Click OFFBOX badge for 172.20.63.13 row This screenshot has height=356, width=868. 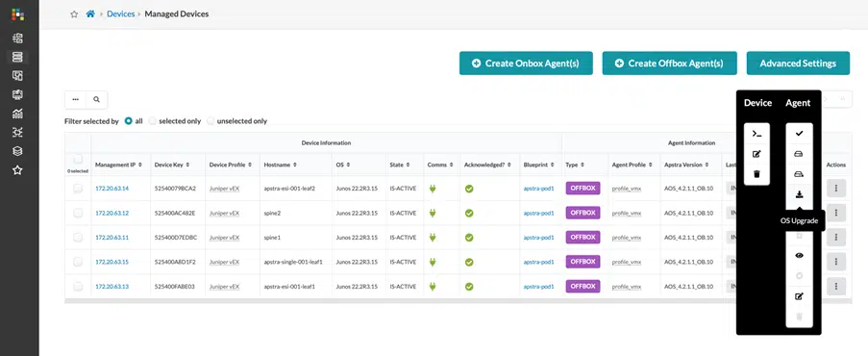point(583,286)
